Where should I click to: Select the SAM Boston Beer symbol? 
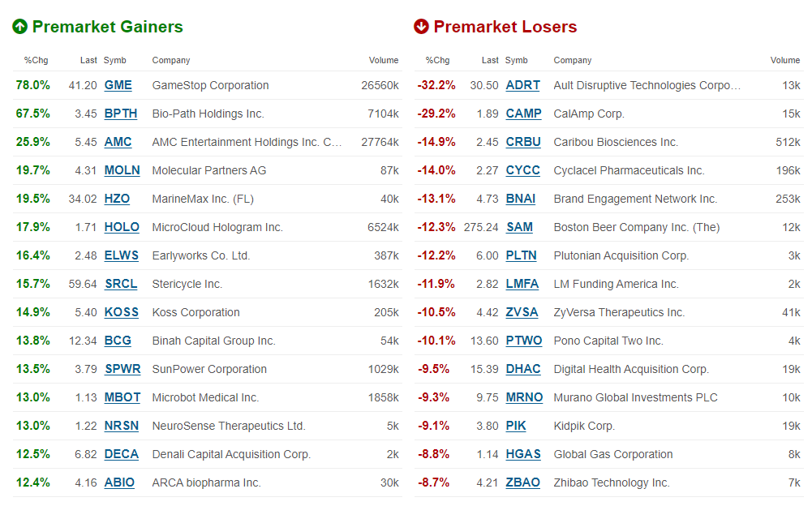tap(519, 227)
